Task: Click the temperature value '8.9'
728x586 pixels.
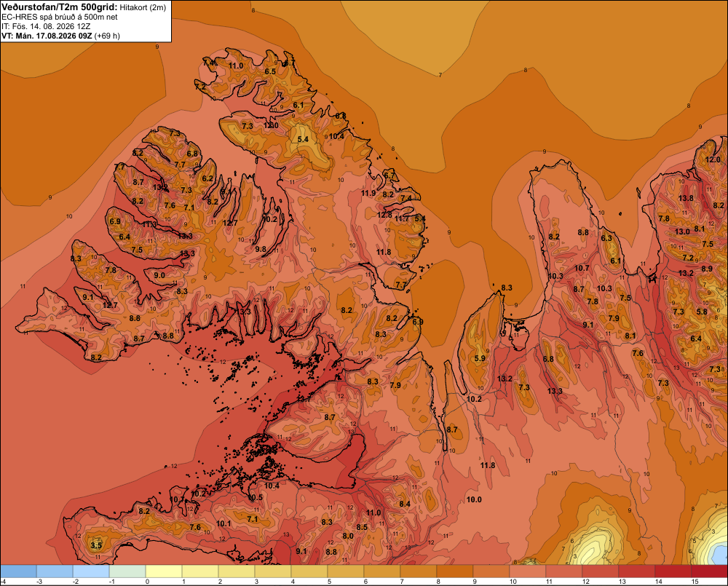Action: click(x=707, y=269)
